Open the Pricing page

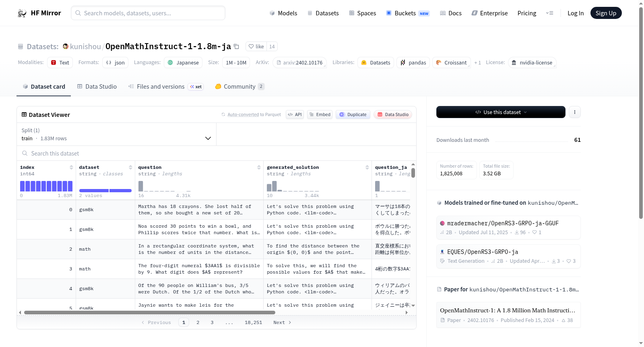(527, 13)
